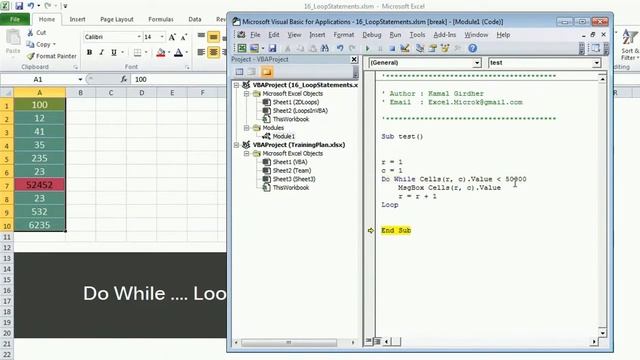Viewport: 640px width, 360px height.
Task: Stop execution with the Reset square icon
Action: (x=392, y=49)
